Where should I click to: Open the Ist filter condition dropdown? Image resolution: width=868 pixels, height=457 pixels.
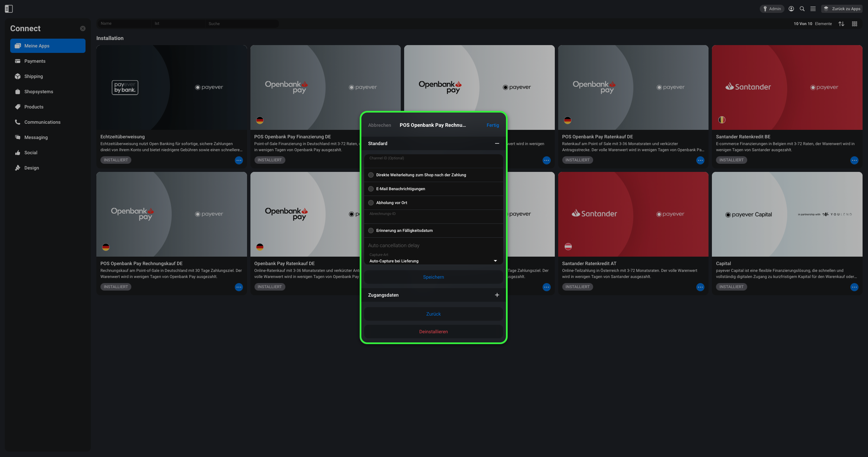tap(178, 23)
